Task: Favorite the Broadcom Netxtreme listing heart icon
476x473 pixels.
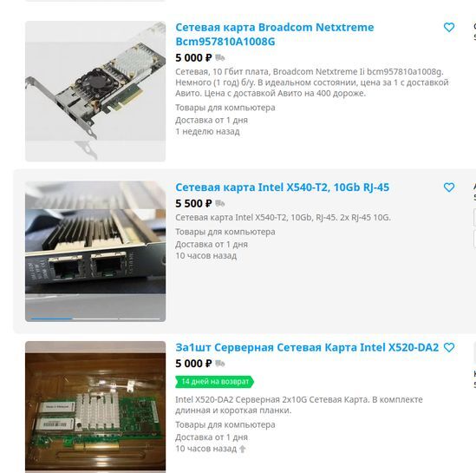Action: pos(449,28)
